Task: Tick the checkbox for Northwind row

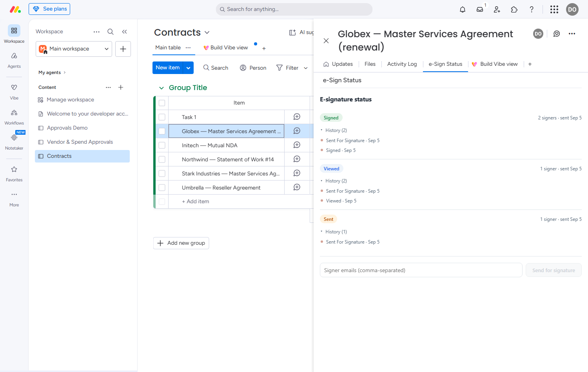Action: pos(162,159)
